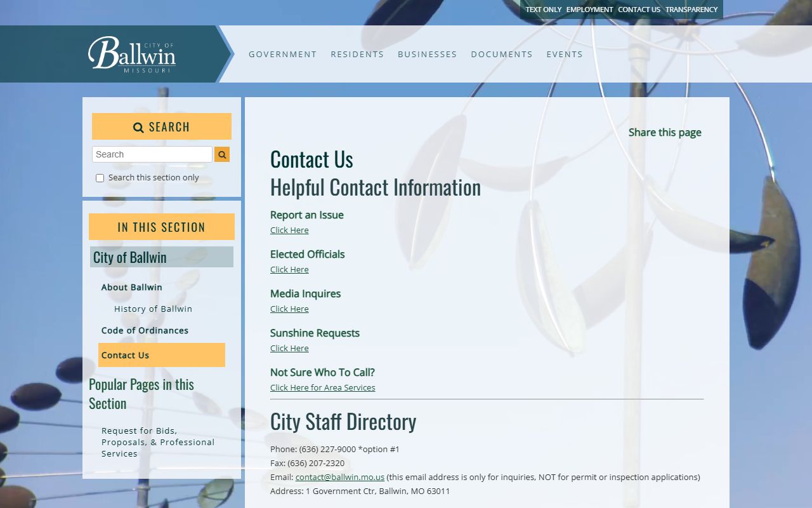
Task: Click the Share this page link
Action: click(x=665, y=132)
